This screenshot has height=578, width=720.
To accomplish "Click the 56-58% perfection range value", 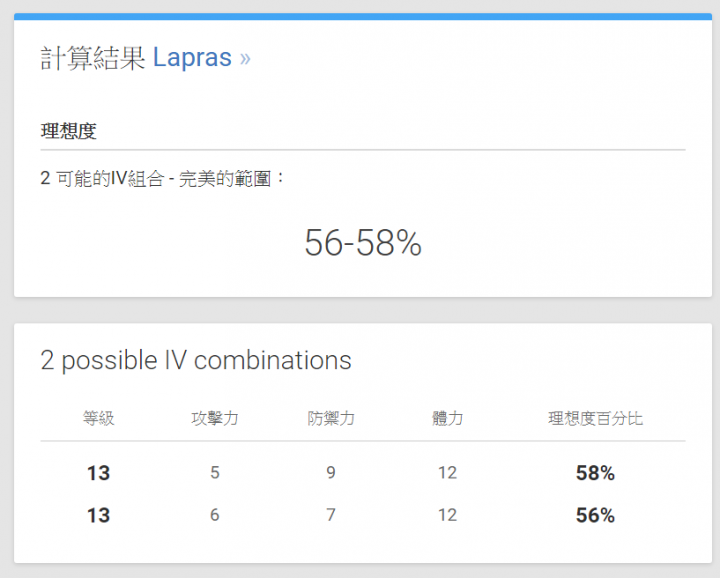I will [x=363, y=242].
